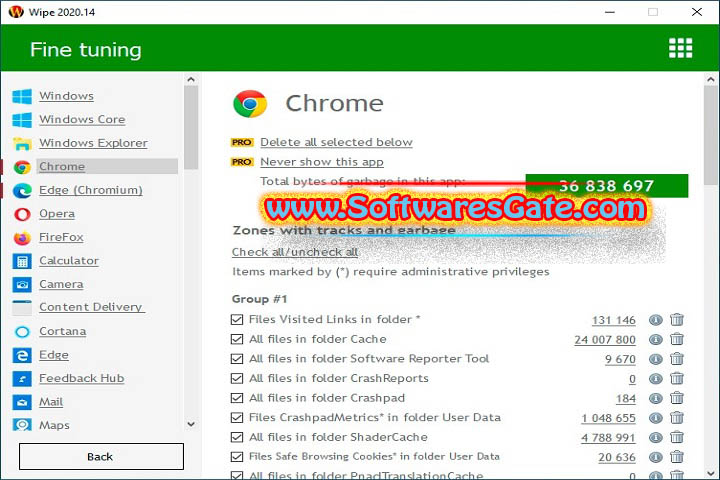Delete Crashpad folder files via trash icon
This screenshot has height=480, width=720.
point(677,398)
